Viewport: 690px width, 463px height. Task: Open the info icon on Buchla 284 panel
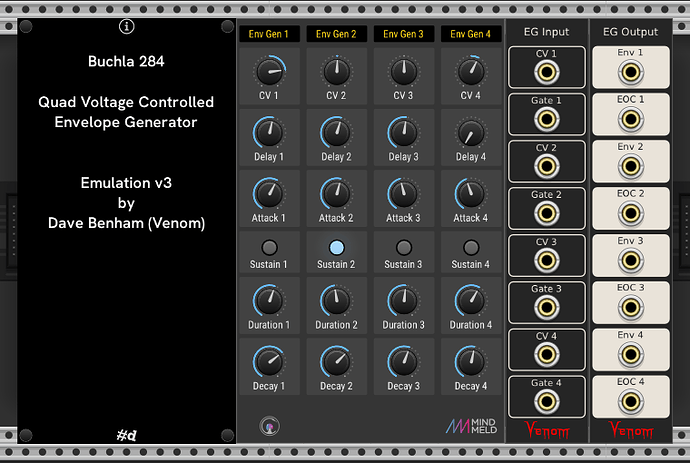pyautogui.click(x=126, y=27)
